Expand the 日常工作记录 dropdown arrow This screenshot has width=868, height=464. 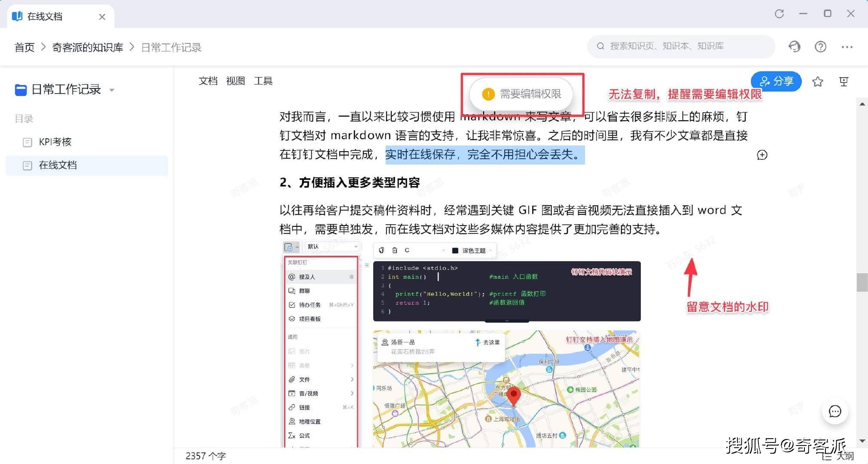coord(112,90)
